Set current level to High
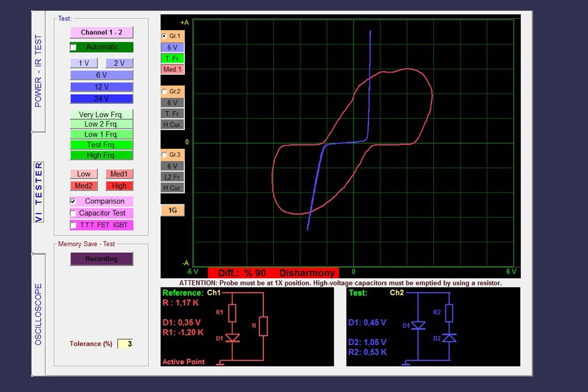 (x=120, y=186)
